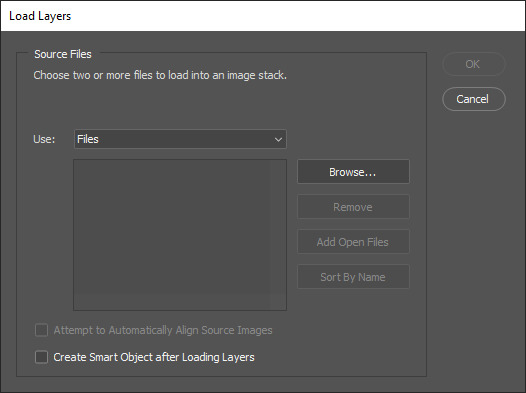This screenshot has width=526, height=393.
Task: Click the Browse… button
Action: (x=353, y=172)
